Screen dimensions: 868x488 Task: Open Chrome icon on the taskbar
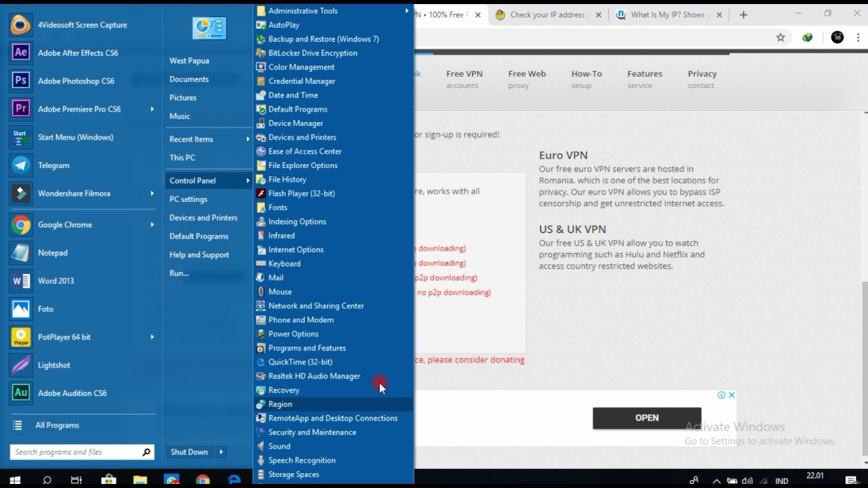click(203, 480)
